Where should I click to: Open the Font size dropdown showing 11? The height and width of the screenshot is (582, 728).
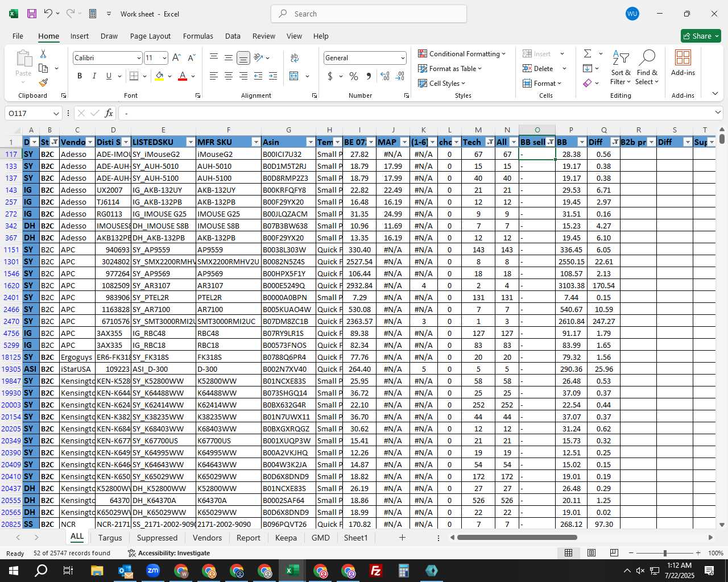[164, 58]
